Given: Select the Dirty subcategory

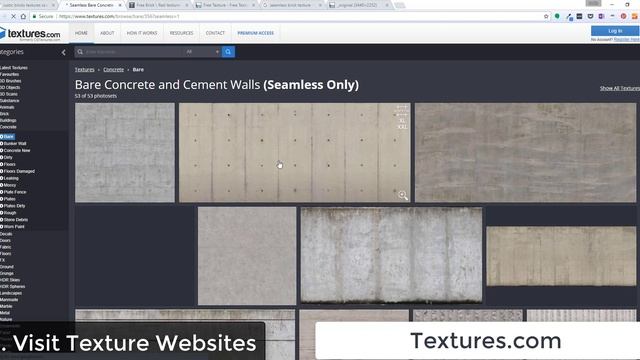Looking at the screenshot, I should [7, 158].
